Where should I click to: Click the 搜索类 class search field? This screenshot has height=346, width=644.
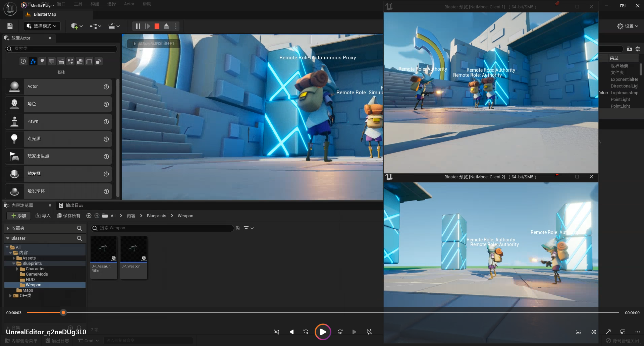61,49
